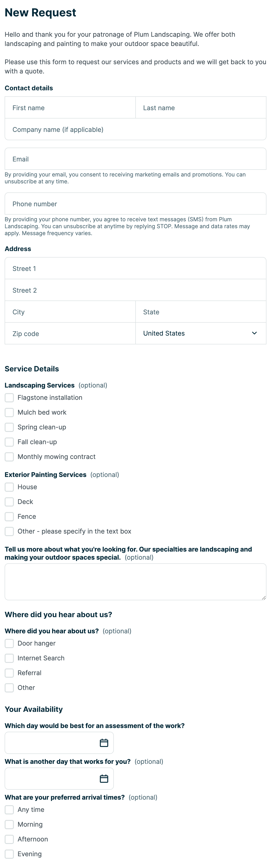The width and height of the screenshot is (272, 868).
Task: Enable Monthly mowing contract option
Action: pyautogui.click(x=9, y=457)
